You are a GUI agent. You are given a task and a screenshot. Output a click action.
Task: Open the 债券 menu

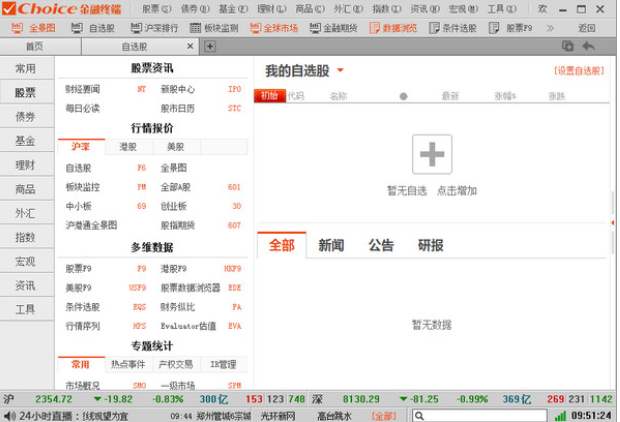(x=195, y=8)
